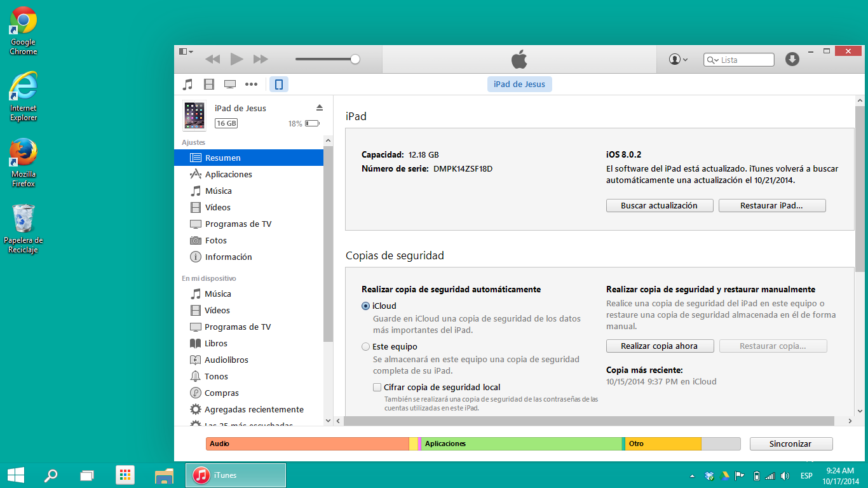Open the Music library icon
Image resolution: width=868 pixels, height=488 pixels.
coord(187,84)
